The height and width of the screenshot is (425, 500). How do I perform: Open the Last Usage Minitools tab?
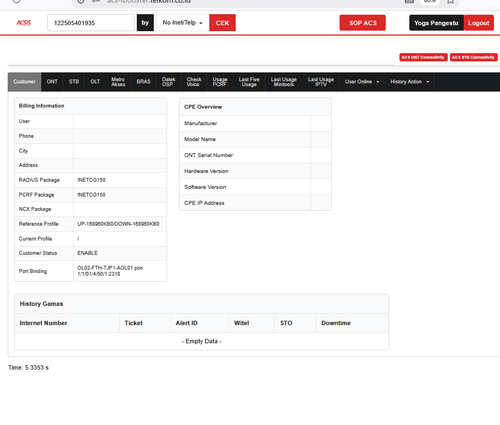click(284, 82)
